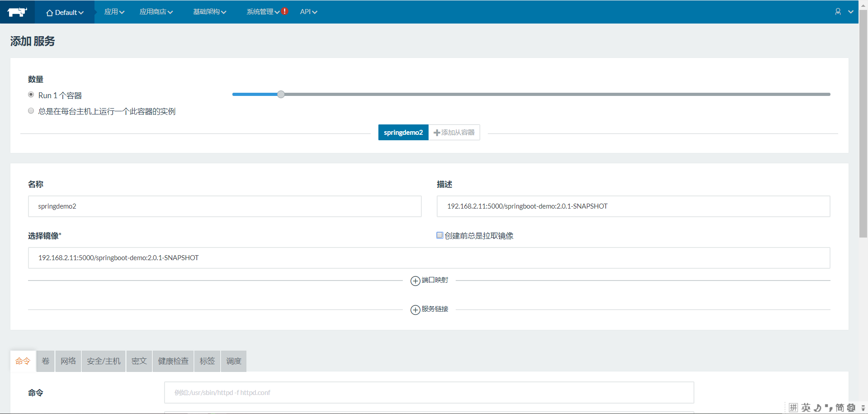Click the IME toolbar options arrow
This screenshot has height=414, width=868.
click(x=863, y=408)
